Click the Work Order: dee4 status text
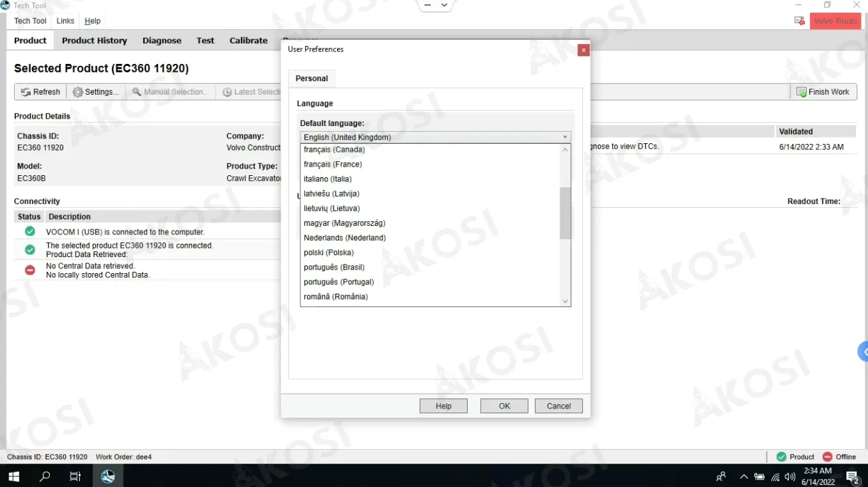 [124, 457]
